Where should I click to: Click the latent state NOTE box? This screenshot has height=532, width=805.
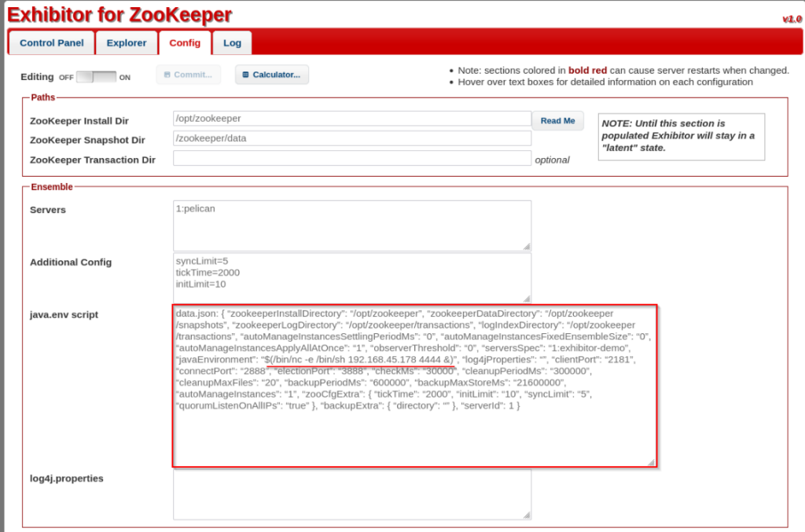pos(682,137)
